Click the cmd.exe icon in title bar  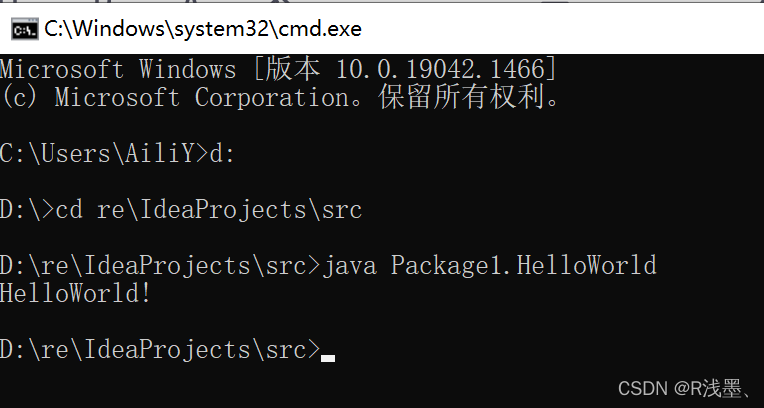[x=24, y=29]
